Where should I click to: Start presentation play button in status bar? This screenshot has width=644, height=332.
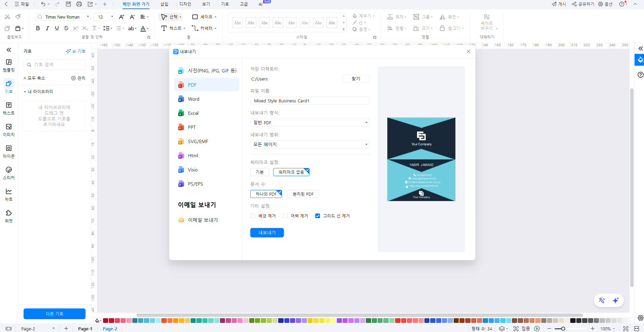tap(537, 329)
